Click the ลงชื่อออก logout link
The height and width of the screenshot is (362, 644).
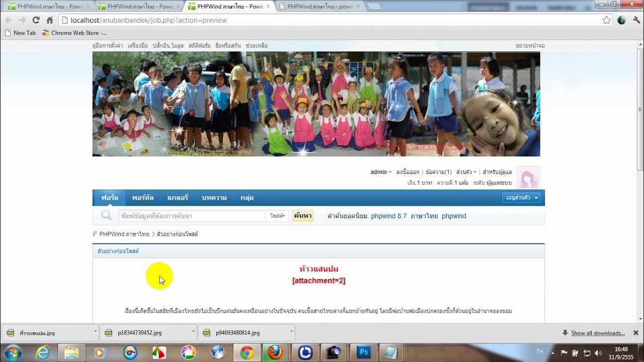click(408, 172)
